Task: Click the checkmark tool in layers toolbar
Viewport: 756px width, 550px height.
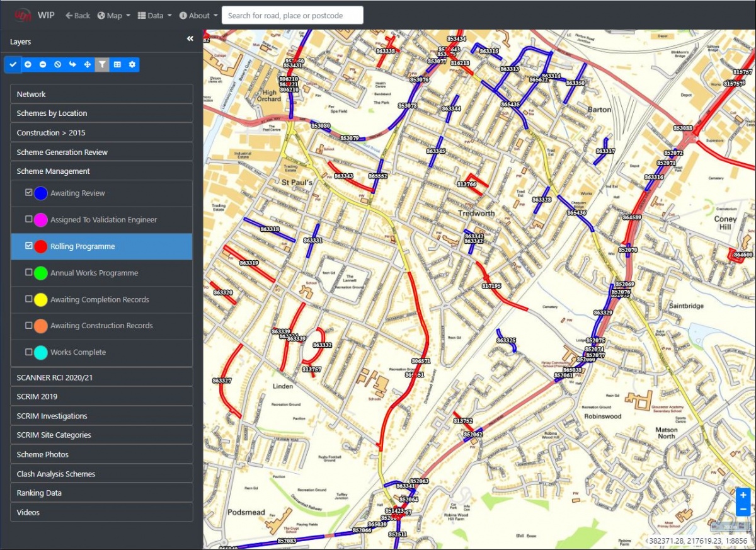Action: pyautogui.click(x=13, y=64)
